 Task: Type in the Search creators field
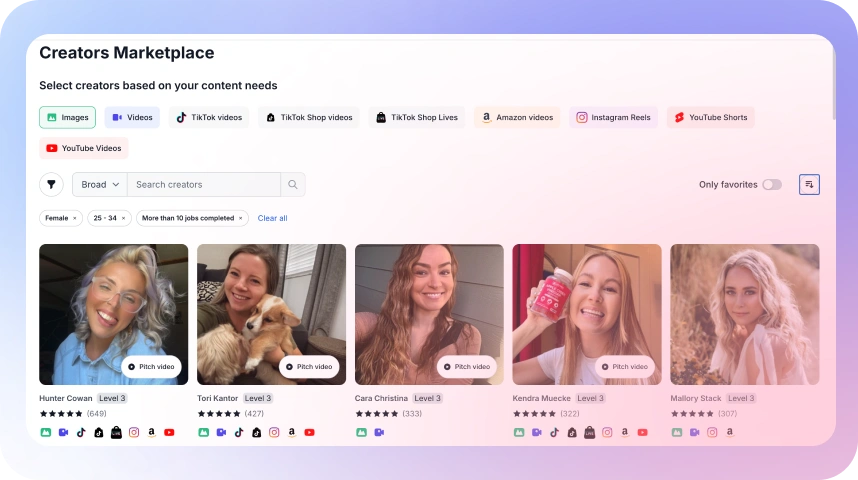205,185
